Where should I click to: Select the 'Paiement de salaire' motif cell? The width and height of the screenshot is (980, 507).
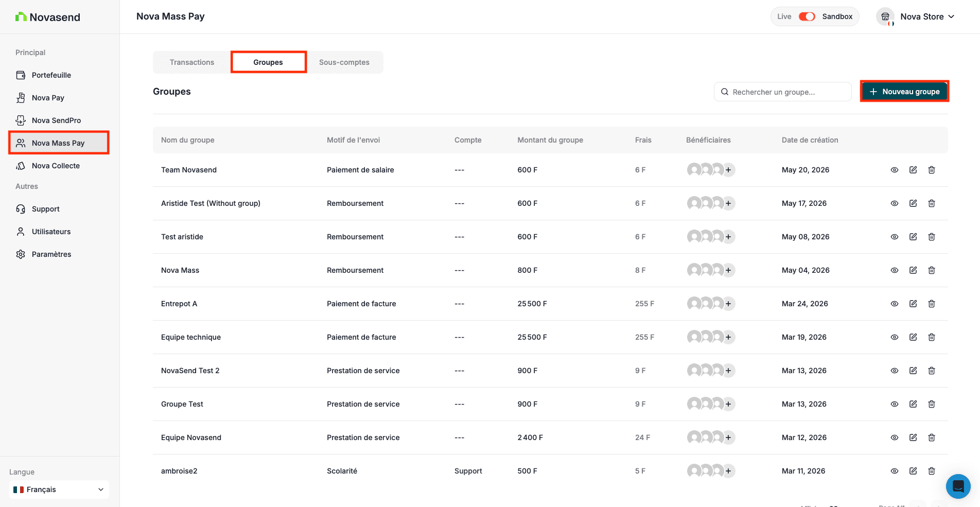(x=360, y=170)
